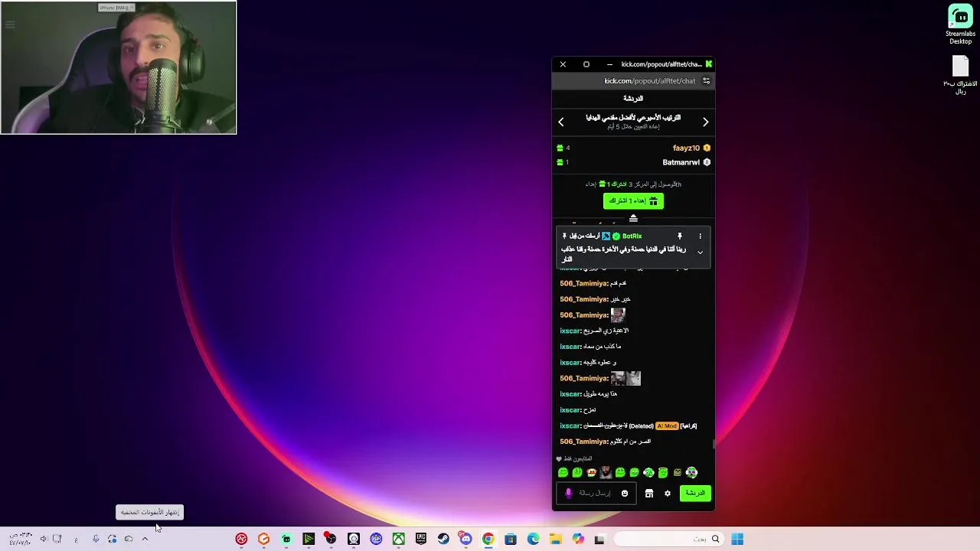Click the chat scrollbar thumb
Image resolution: width=980 pixels, height=551 pixels.
click(714, 444)
